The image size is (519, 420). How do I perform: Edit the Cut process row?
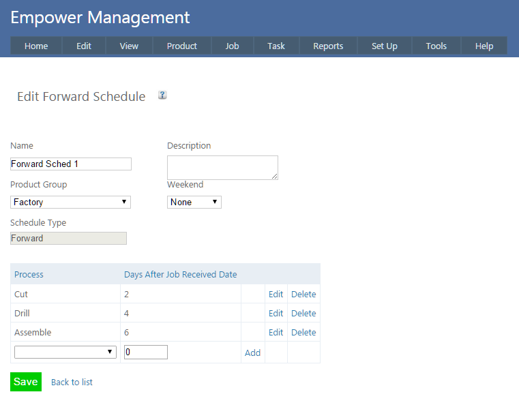[x=276, y=295]
